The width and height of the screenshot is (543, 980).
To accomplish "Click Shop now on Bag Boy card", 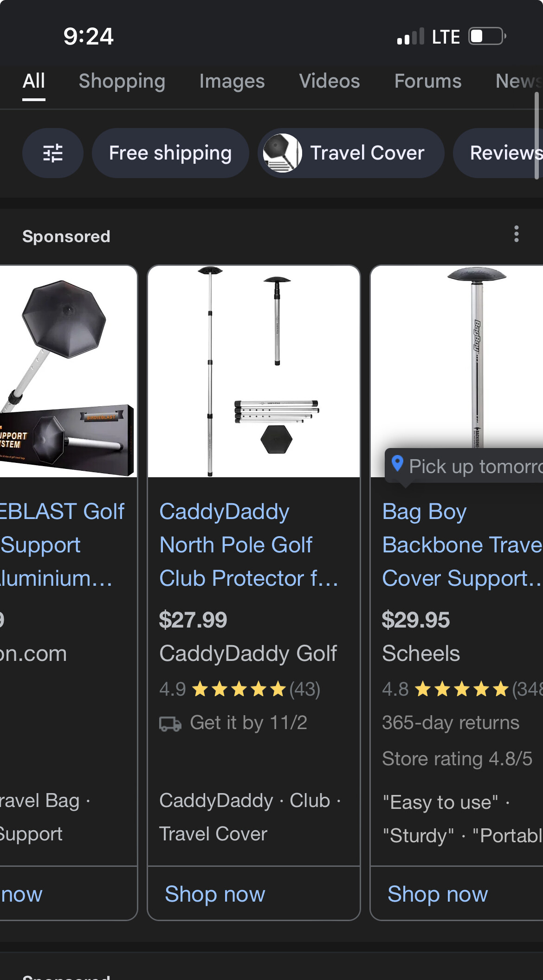I will 438,894.
